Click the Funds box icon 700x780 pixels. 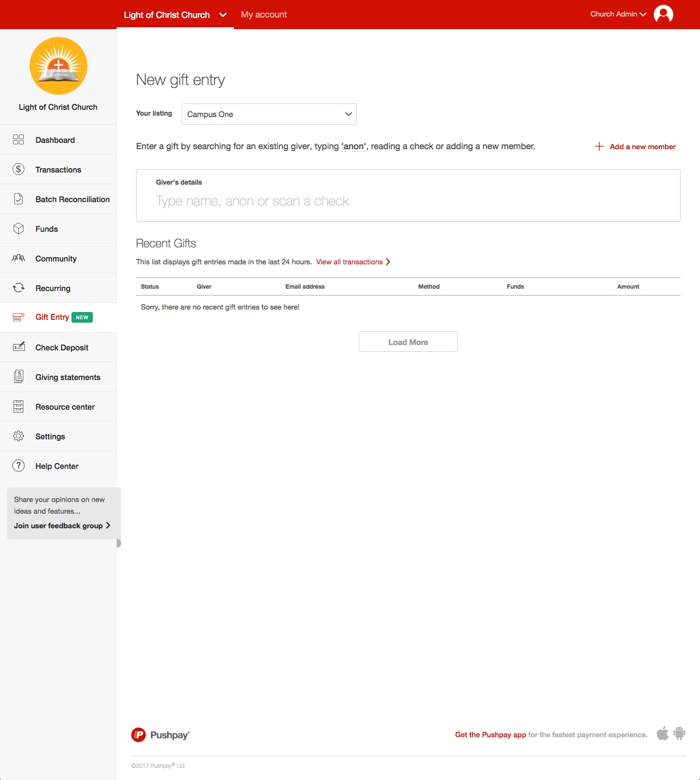(18, 228)
